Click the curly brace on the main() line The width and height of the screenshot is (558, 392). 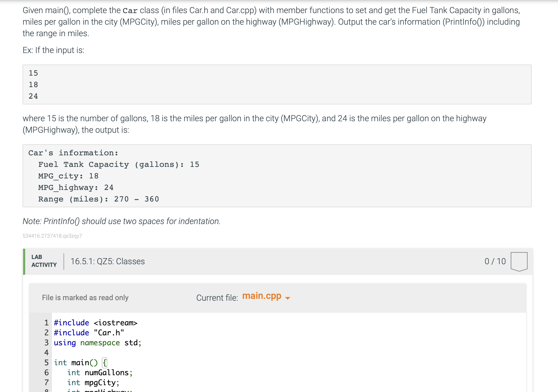(104, 363)
